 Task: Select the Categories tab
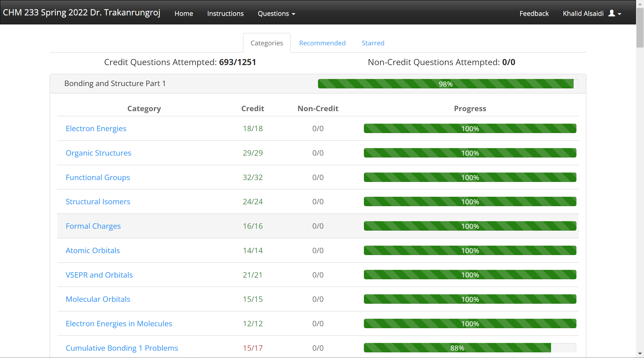coord(266,43)
